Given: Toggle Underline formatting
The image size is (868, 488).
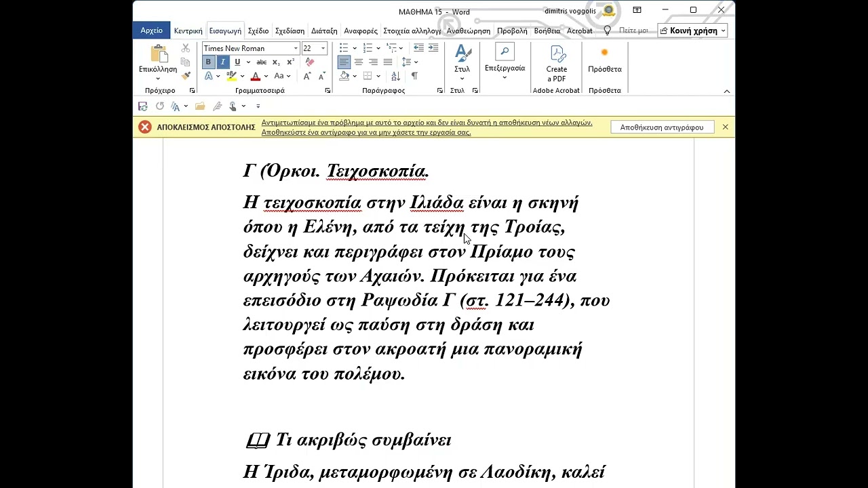Looking at the screenshot, I should (x=237, y=62).
